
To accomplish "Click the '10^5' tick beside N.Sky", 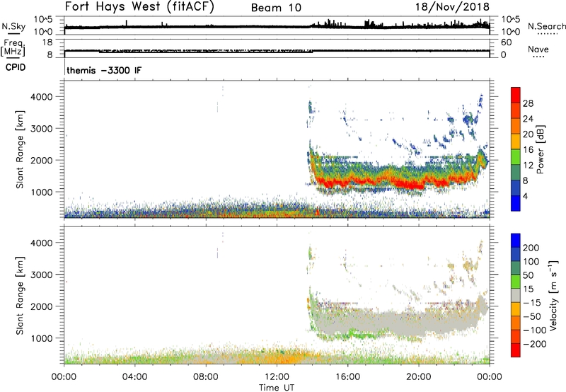I will point(43,20).
